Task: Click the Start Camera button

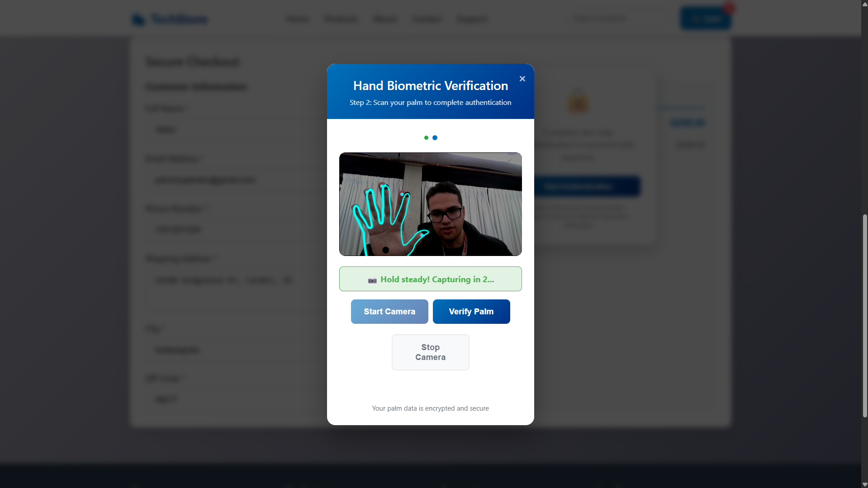Action: coord(389,312)
